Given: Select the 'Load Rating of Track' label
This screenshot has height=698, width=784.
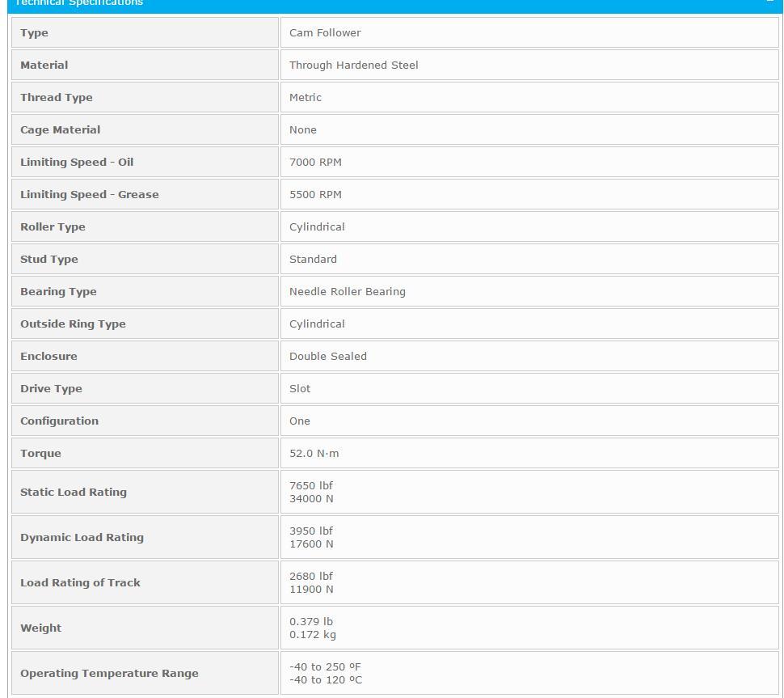Looking at the screenshot, I should (80, 583).
